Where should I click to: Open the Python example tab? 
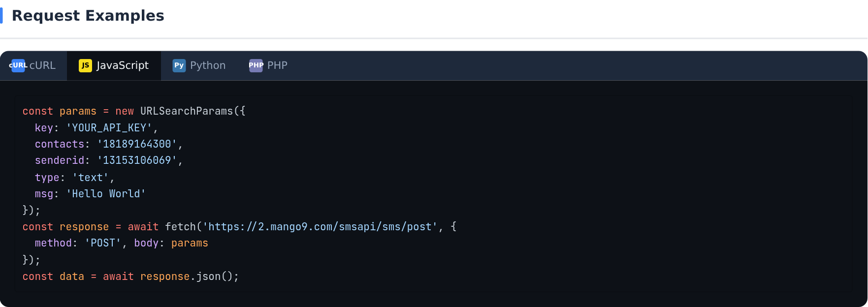click(199, 65)
